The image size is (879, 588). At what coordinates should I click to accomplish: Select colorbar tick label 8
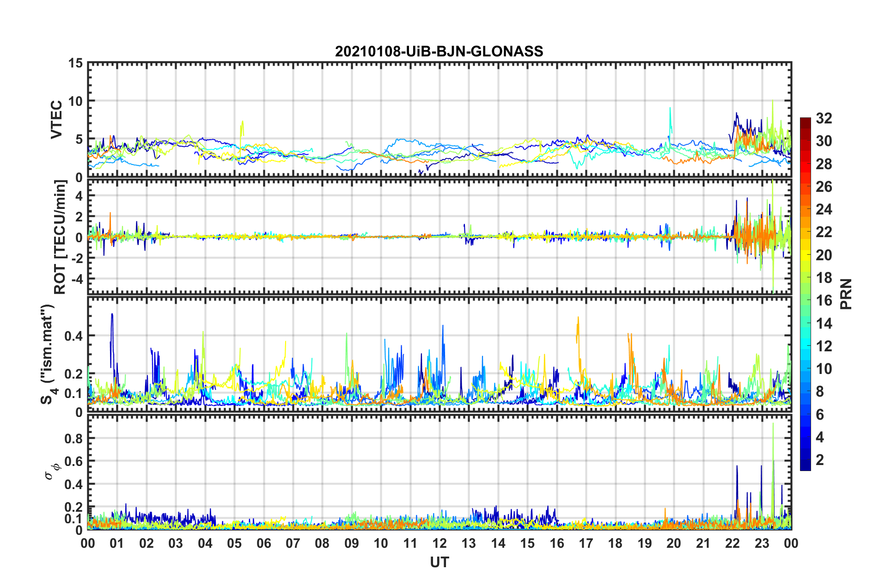pyautogui.click(x=820, y=392)
